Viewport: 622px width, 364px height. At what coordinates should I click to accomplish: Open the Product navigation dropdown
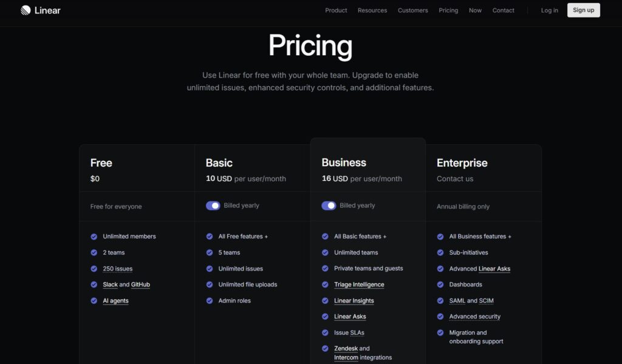click(x=336, y=10)
